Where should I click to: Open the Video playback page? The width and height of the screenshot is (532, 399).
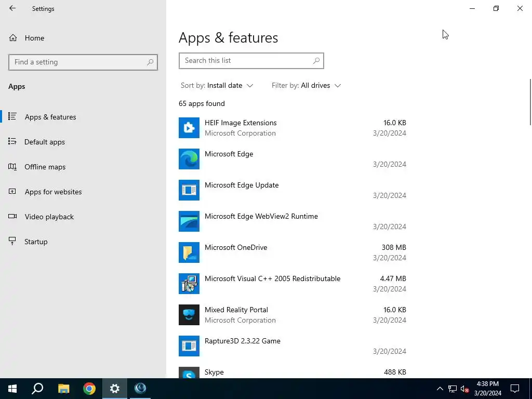coord(49,217)
